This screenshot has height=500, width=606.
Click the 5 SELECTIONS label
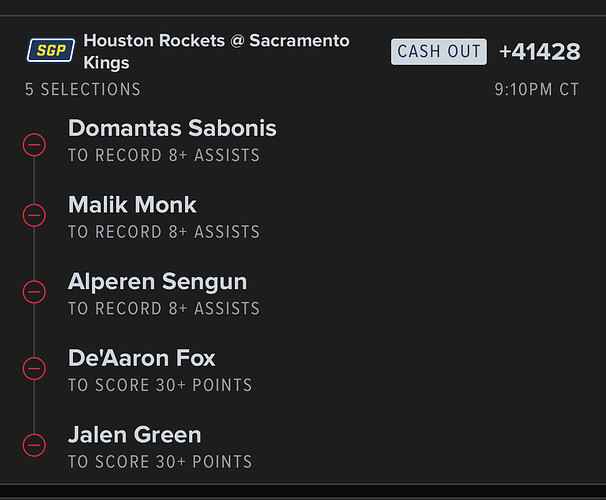tap(83, 90)
